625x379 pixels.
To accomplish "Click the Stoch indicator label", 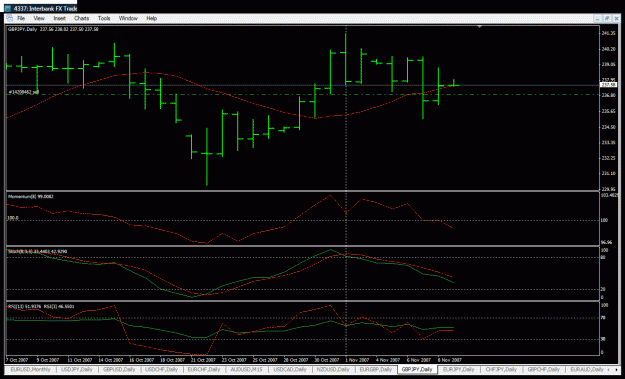I will coord(37,251).
